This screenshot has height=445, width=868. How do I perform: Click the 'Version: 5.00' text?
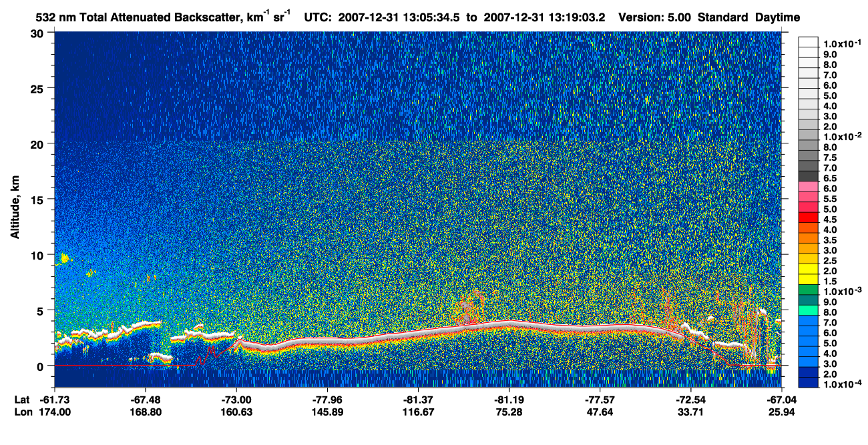pyautogui.click(x=656, y=17)
